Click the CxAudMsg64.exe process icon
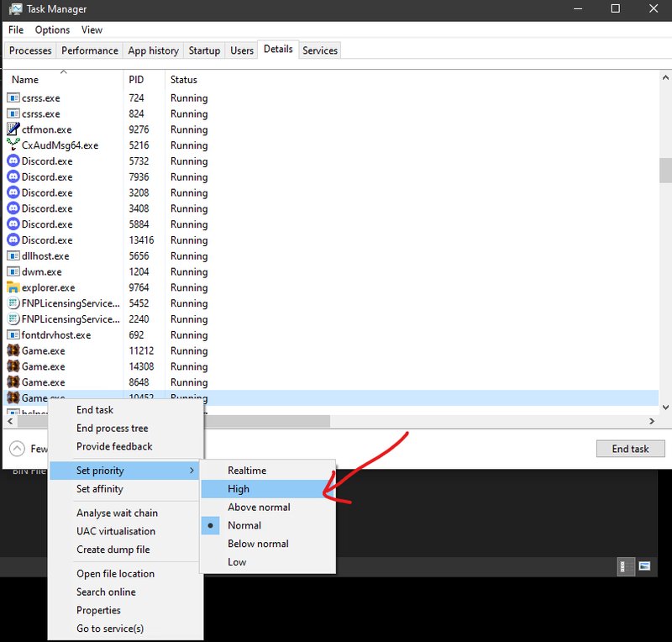 (13, 145)
